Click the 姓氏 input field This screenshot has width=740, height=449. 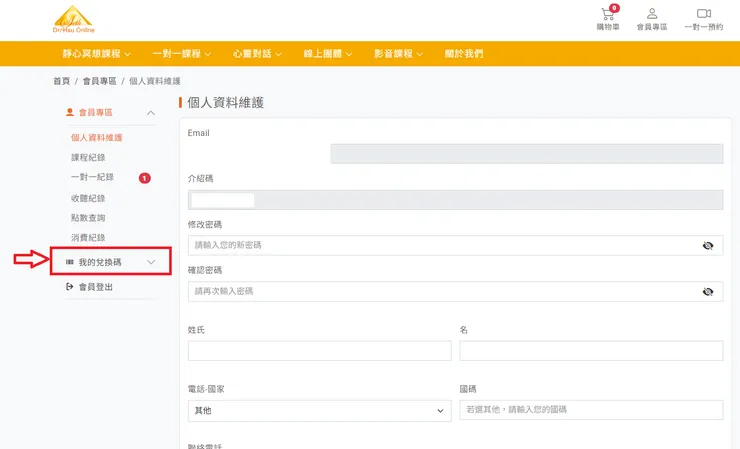(320, 351)
